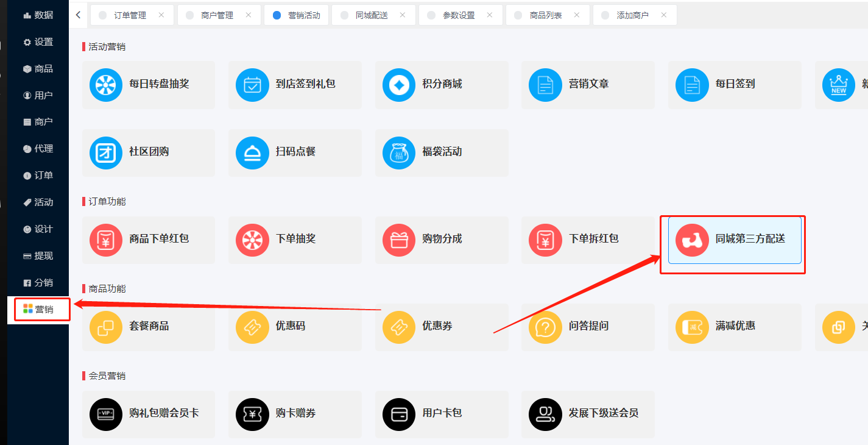This screenshot has height=445, width=868.
Task: Collapse the tab bar with the left chevron
Action: pyautogui.click(x=77, y=13)
